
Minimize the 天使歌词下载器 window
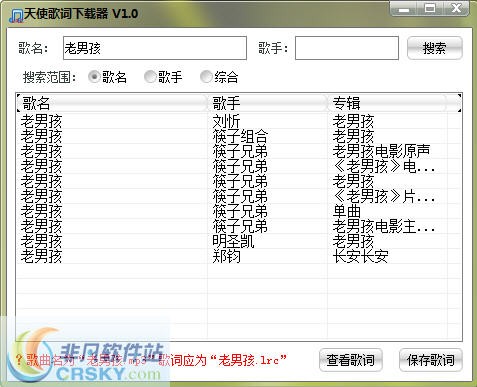click(x=404, y=9)
